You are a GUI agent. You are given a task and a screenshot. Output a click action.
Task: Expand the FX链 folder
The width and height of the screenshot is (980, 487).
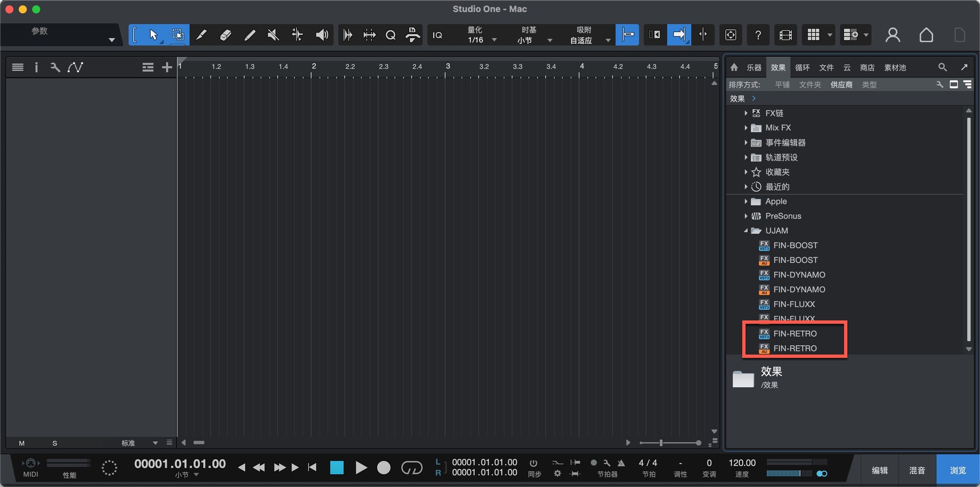(x=746, y=113)
